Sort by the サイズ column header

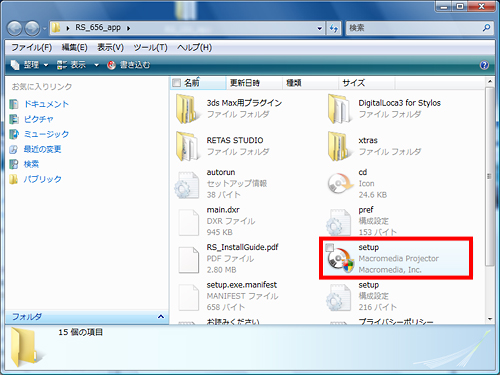coord(367,83)
